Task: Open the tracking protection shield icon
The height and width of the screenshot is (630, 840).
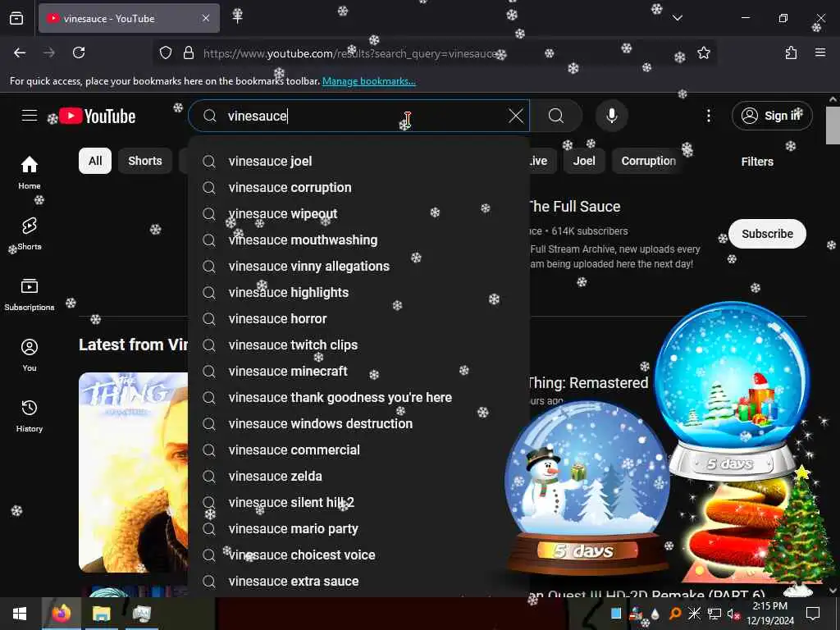Action: [166, 53]
